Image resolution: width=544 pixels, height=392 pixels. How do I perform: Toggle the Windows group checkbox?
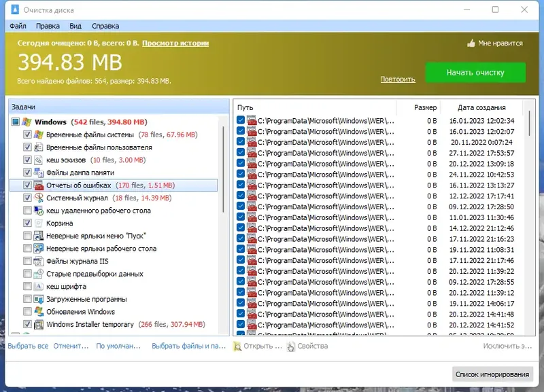[x=15, y=122]
